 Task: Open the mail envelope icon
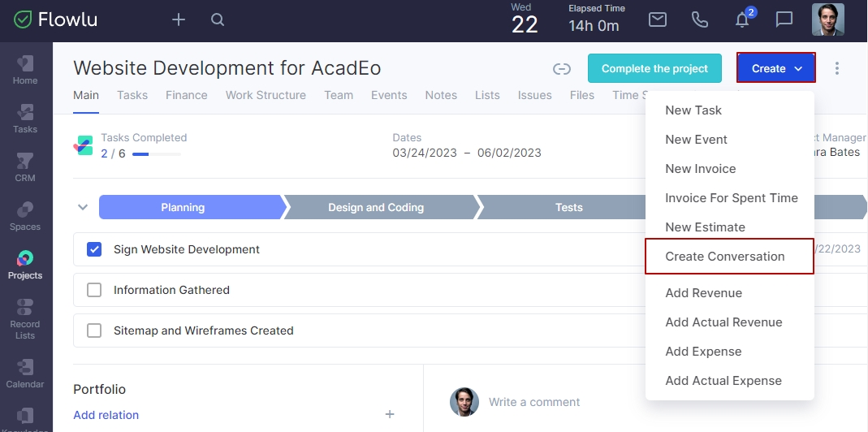pos(657,20)
